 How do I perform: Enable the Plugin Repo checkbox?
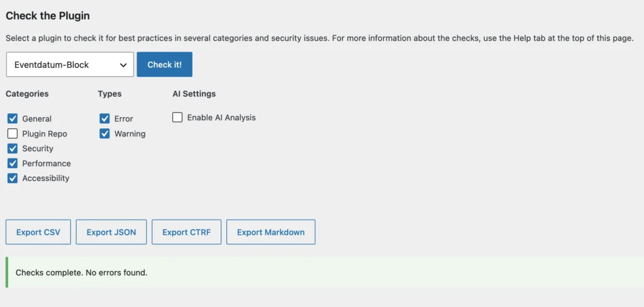(x=13, y=133)
